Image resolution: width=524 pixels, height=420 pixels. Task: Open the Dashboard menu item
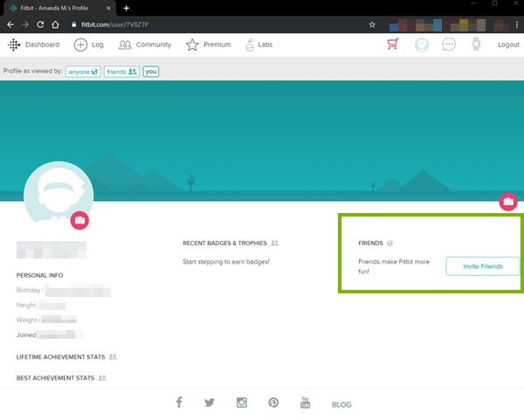tap(42, 45)
